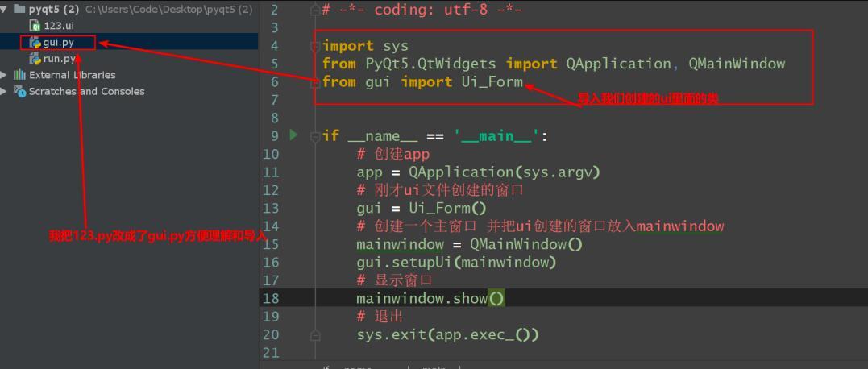Image resolution: width=868 pixels, height=369 pixels.
Task: Click the Scratches and Consoles icon
Action: tap(20, 91)
